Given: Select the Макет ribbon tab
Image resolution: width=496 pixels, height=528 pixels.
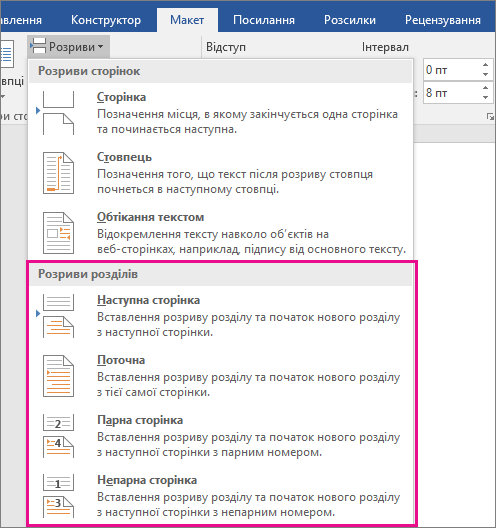Looking at the screenshot, I should pyautogui.click(x=187, y=20).
